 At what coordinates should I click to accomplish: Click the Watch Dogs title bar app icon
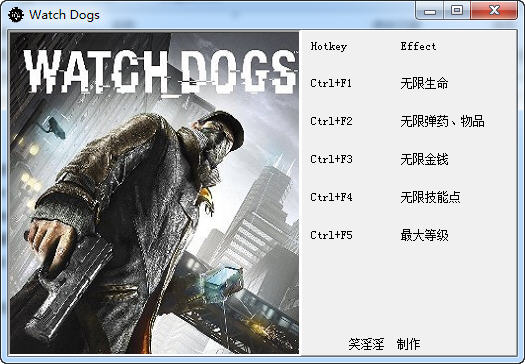point(16,15)
